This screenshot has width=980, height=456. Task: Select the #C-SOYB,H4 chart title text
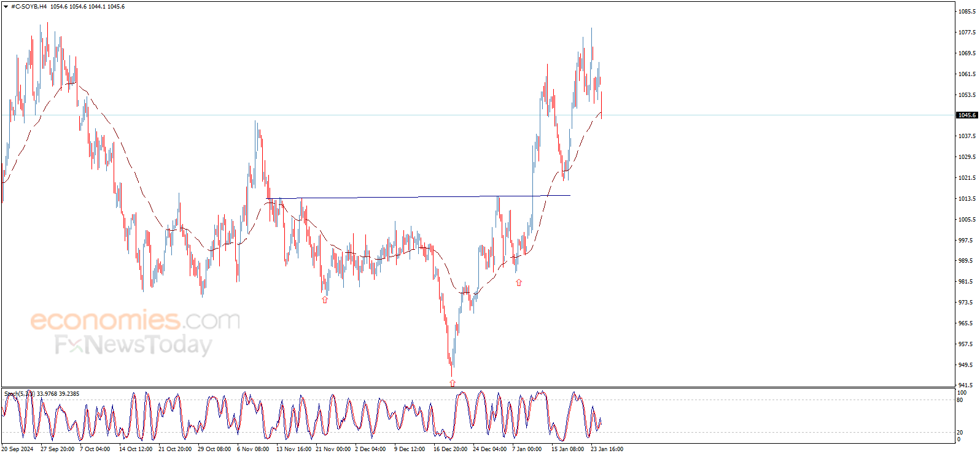[29, 7]
